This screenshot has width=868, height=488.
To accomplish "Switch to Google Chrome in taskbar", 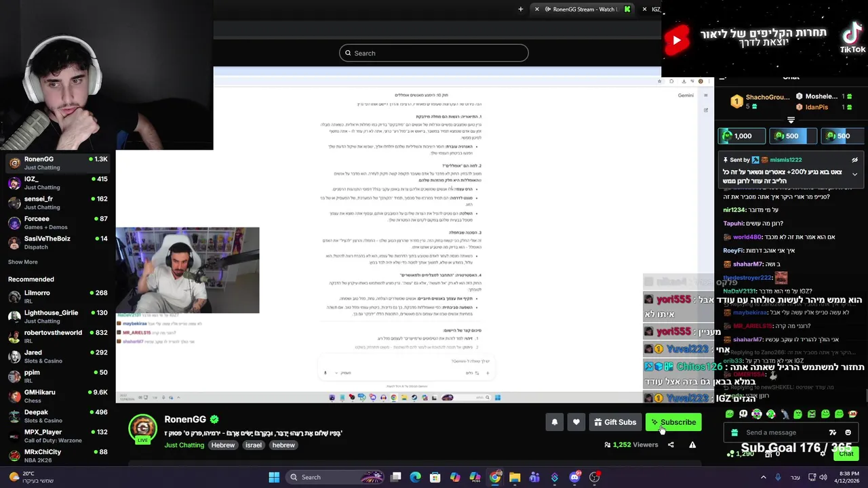I will (x=495, y=477).
